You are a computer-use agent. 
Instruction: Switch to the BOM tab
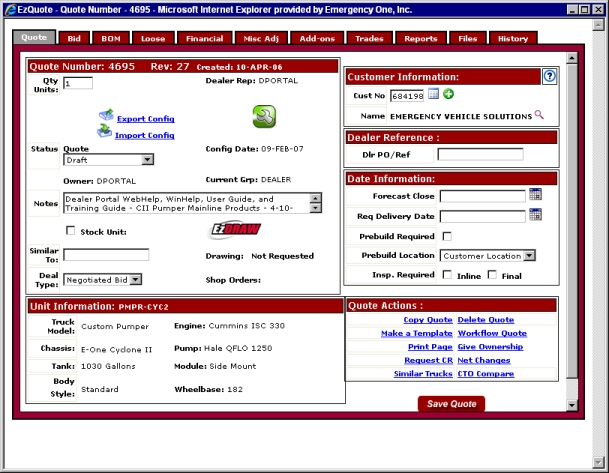[111, 38]
